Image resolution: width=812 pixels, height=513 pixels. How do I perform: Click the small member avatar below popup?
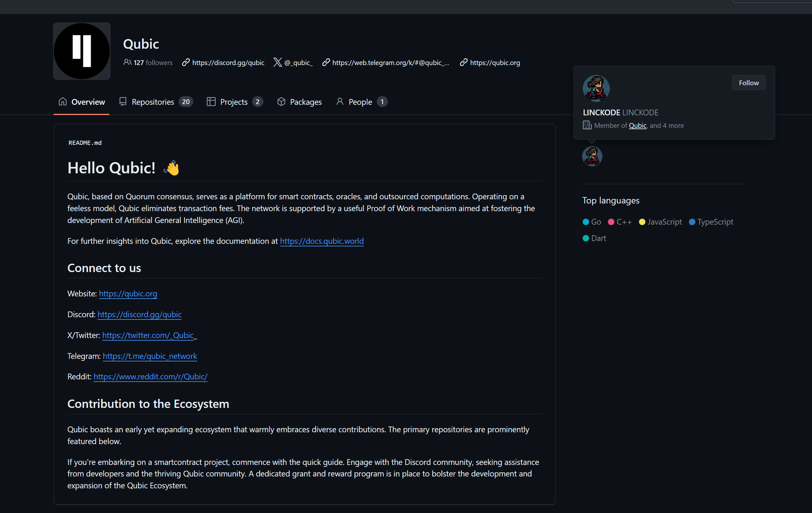point(592,156)
